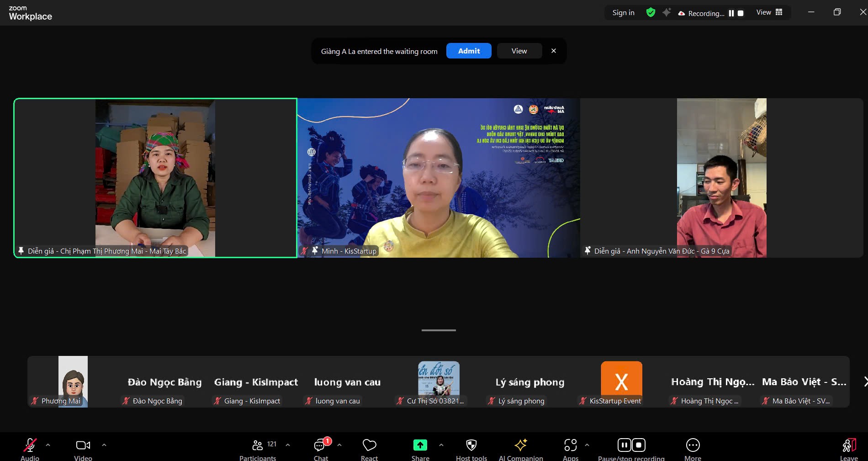Expand share options arrow
Screen dimensions: 868x461
[441, 445]
